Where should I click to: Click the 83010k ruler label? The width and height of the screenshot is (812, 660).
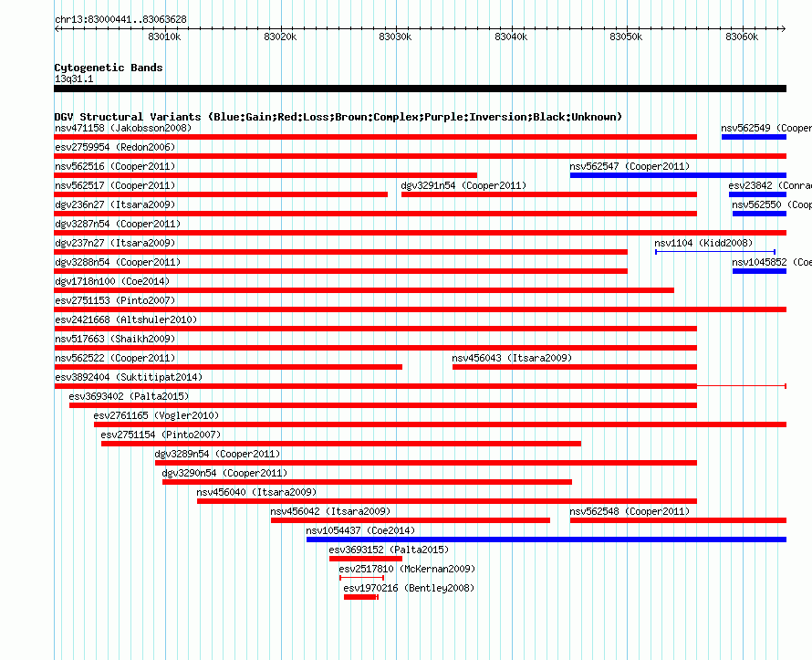[164, 37]
